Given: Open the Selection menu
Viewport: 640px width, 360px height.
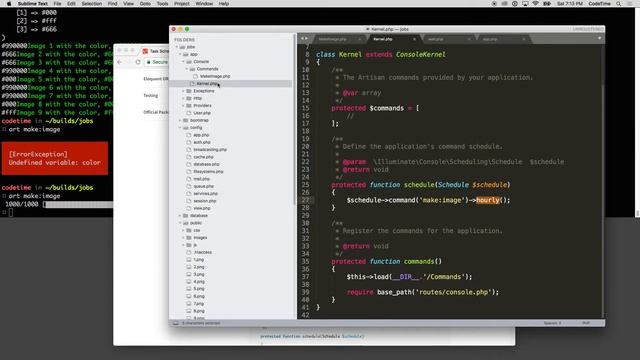Looking at the screenshot, I should 91,4.
